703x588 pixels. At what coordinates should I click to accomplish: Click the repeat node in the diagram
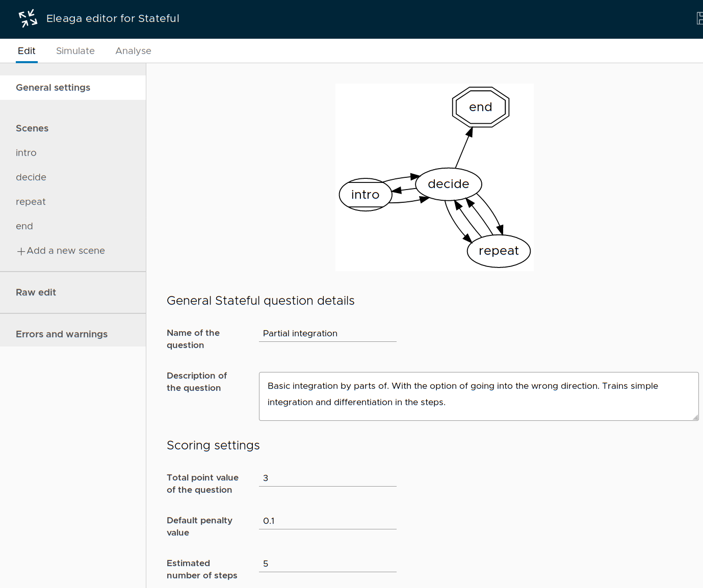click(499, 251)
